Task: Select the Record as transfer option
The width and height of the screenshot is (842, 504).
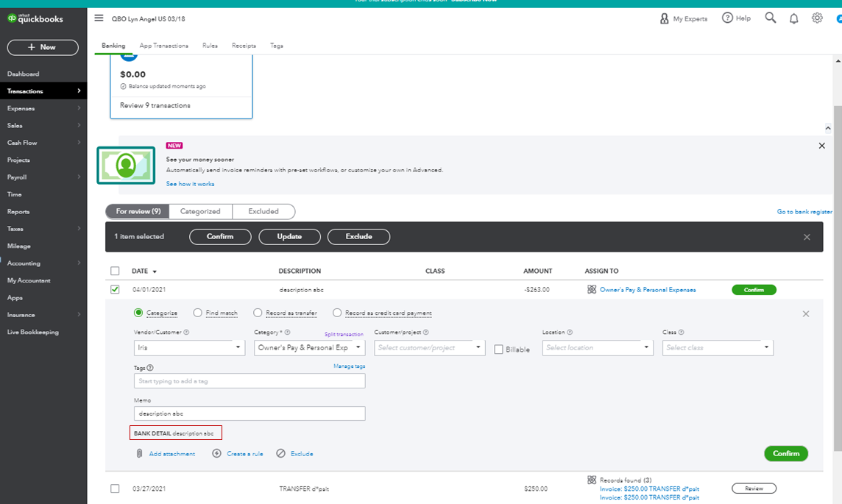Action: 258,313
